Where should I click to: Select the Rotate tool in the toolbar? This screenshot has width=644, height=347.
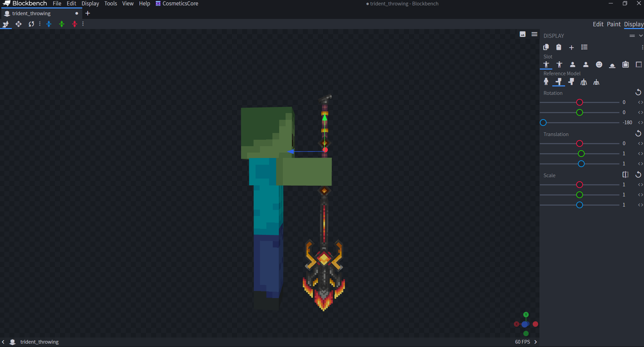(x=31, y=24)
